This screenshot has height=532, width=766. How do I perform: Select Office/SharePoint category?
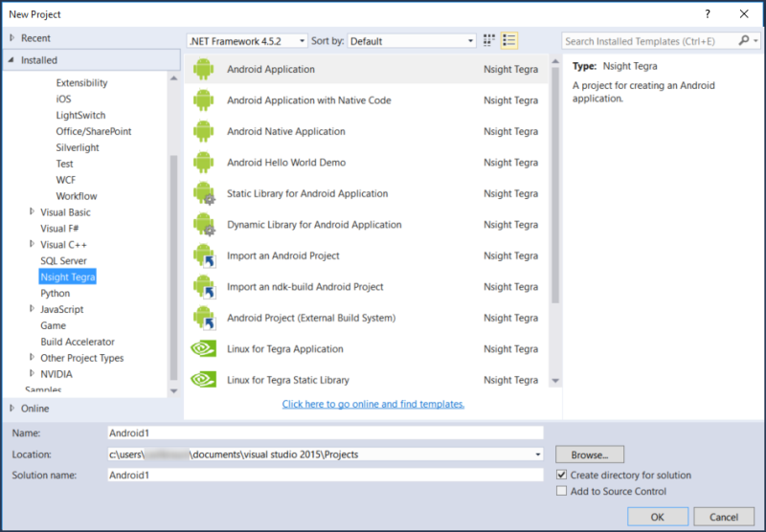tap(93, 131)
